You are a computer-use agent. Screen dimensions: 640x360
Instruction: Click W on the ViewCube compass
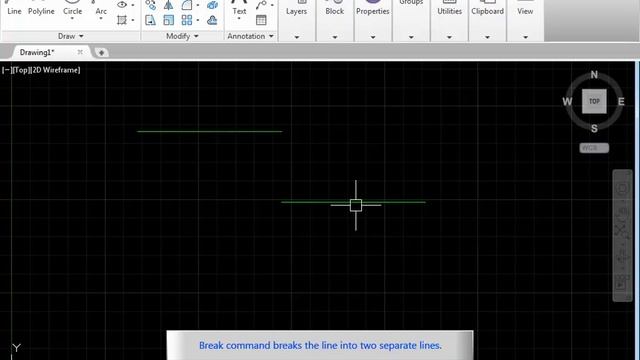point(567,101)
